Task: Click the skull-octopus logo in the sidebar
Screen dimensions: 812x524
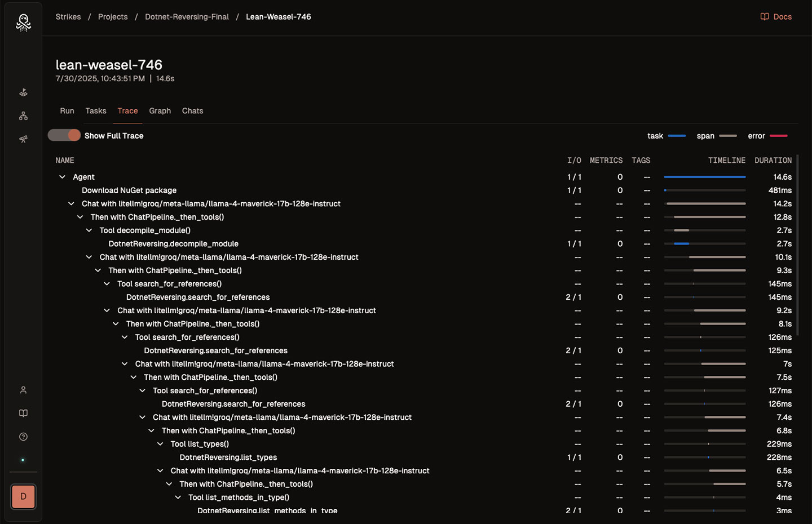Action: coord(23,22)
